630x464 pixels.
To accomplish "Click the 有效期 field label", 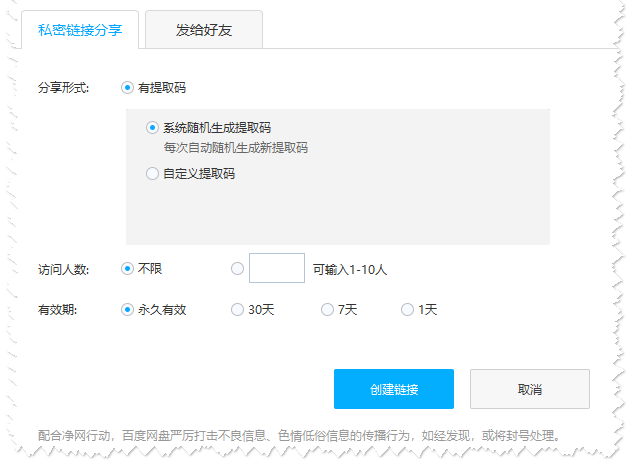I will pyautogui.click(x=57, y=310).
